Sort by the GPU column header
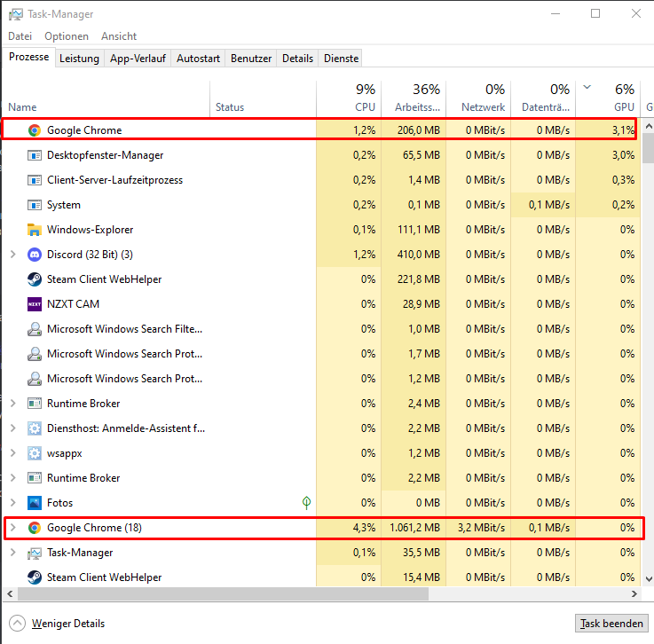654x644 pixels. coord(608,98)
